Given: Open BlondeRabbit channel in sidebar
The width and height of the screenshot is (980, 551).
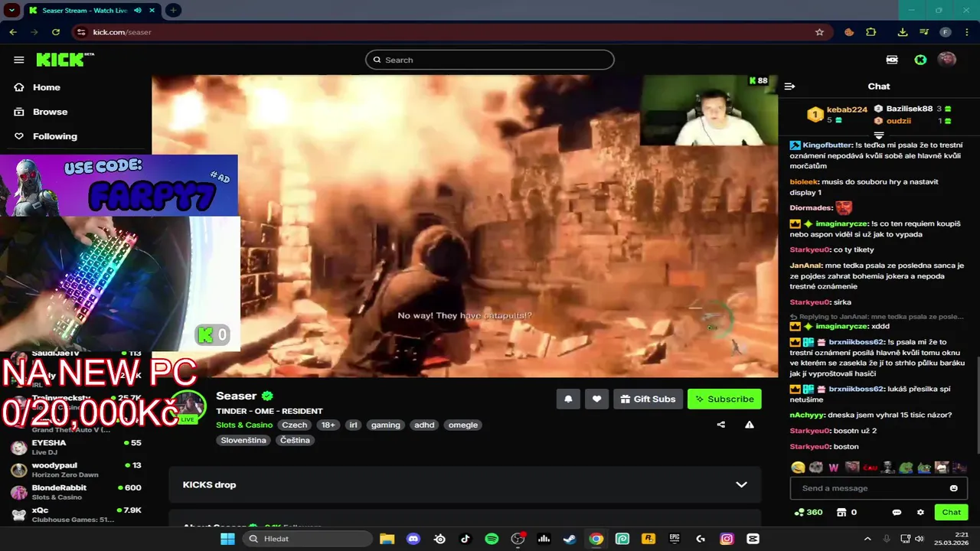Looking at the screenshot, I should tap(75, 492).
